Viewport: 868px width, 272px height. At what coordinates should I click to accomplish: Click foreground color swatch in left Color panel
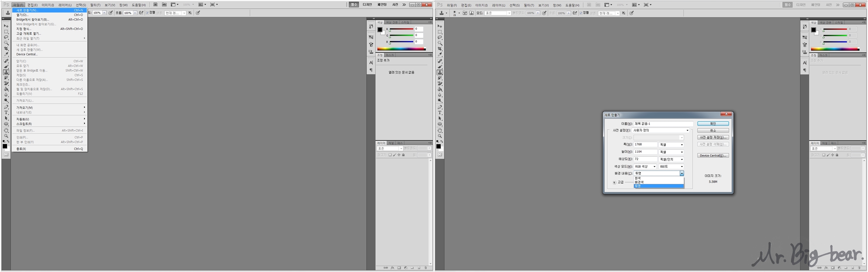[x=380, y=30]
